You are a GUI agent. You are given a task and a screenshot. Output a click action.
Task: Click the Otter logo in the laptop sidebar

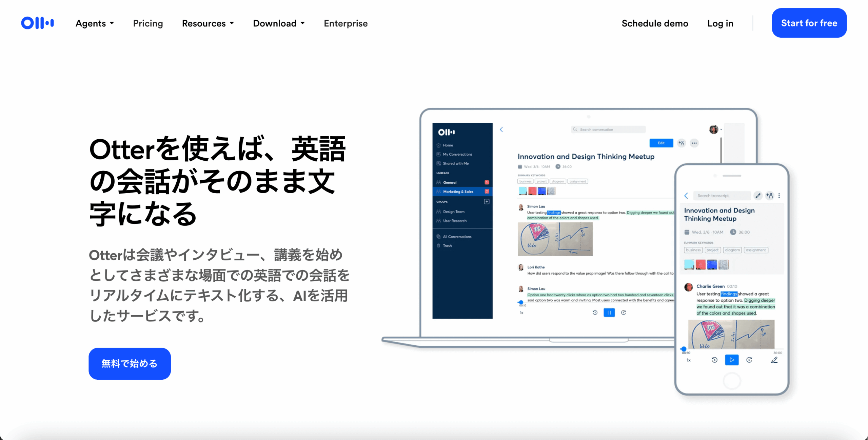[x=446, y=132]
